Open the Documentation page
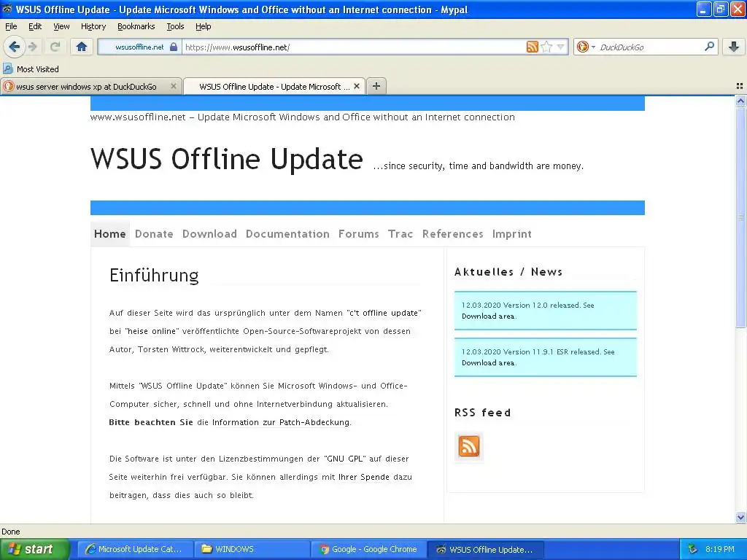This screenshot has height=560, width=747. click(x=287, y=234)
